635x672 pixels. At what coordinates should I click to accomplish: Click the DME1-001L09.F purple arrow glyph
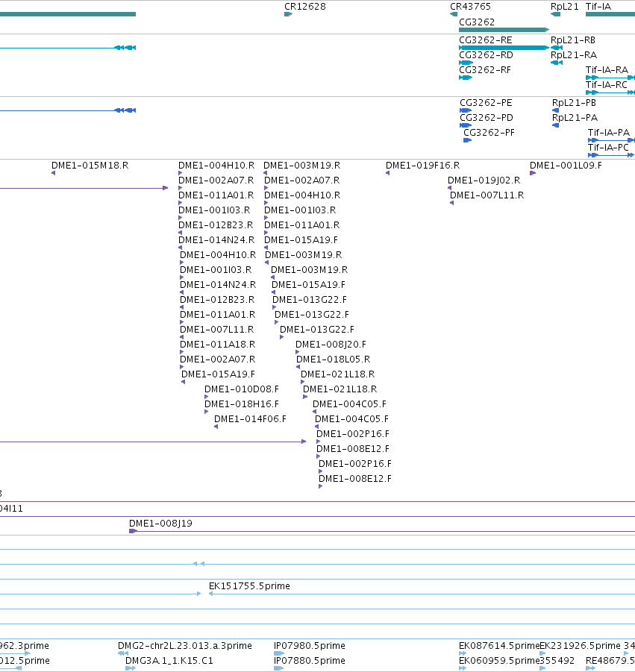pyautogui.click(x=533, y=173)
